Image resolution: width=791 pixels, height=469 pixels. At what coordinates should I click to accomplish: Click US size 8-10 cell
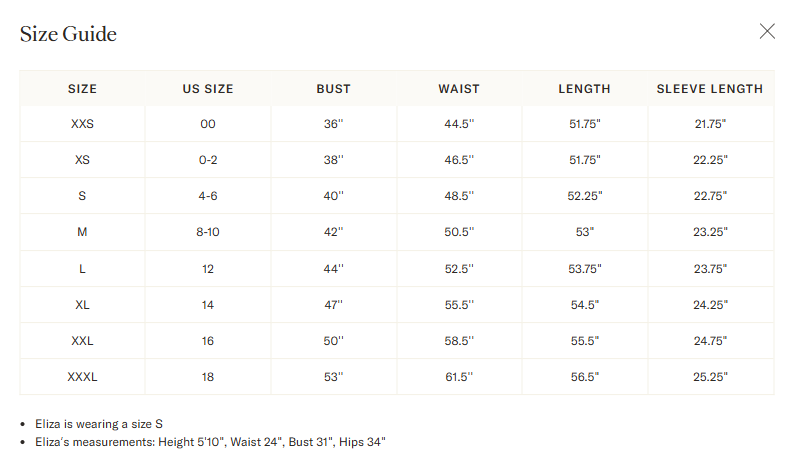coord(208,232)
